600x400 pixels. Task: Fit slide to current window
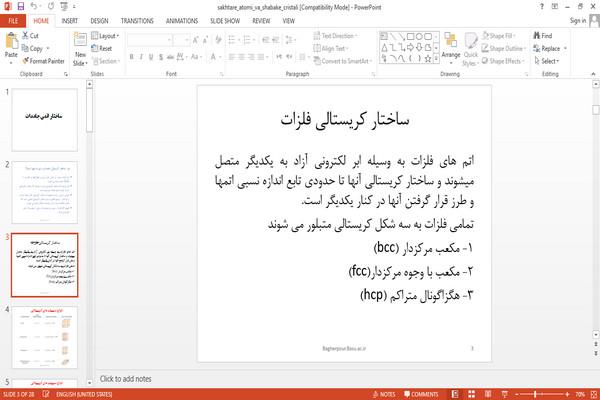point(594,394)
